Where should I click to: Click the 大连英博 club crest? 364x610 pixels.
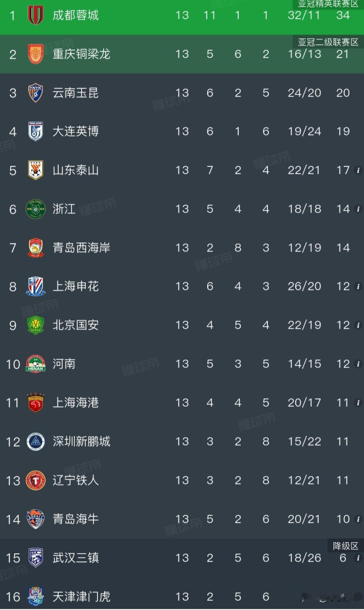[x=35, y=131]
